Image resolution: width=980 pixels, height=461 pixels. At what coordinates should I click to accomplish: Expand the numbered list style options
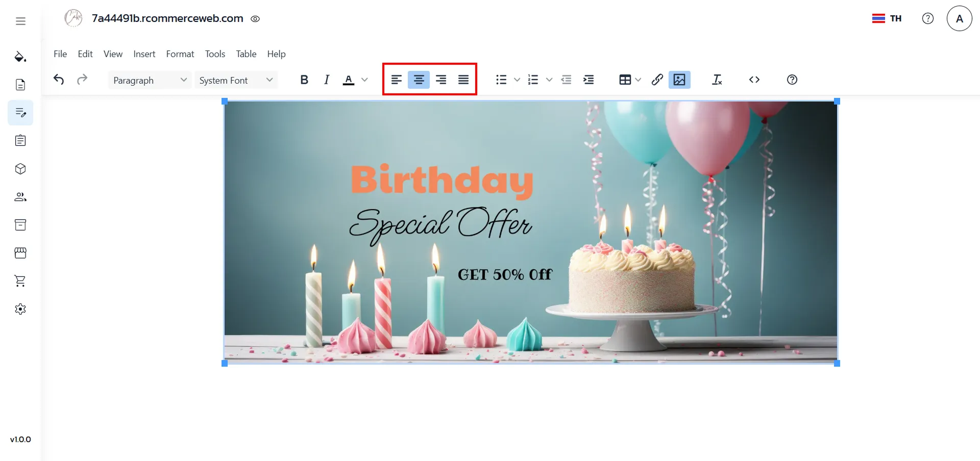[x=549, y=80]
